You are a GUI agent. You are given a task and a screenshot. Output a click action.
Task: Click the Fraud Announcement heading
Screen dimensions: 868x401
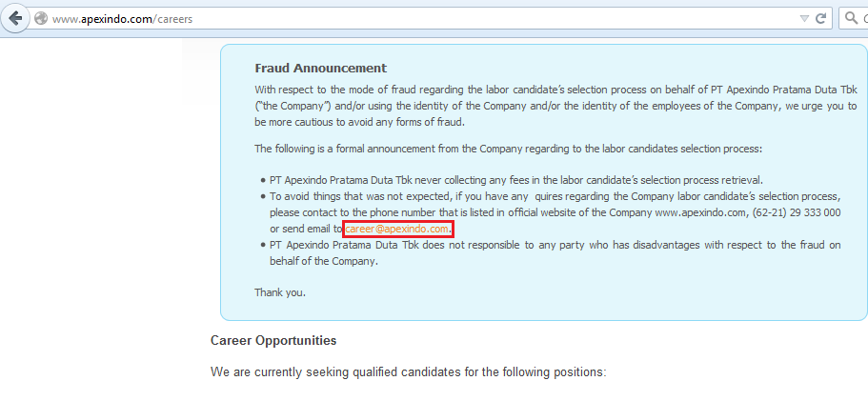point(320,68)
